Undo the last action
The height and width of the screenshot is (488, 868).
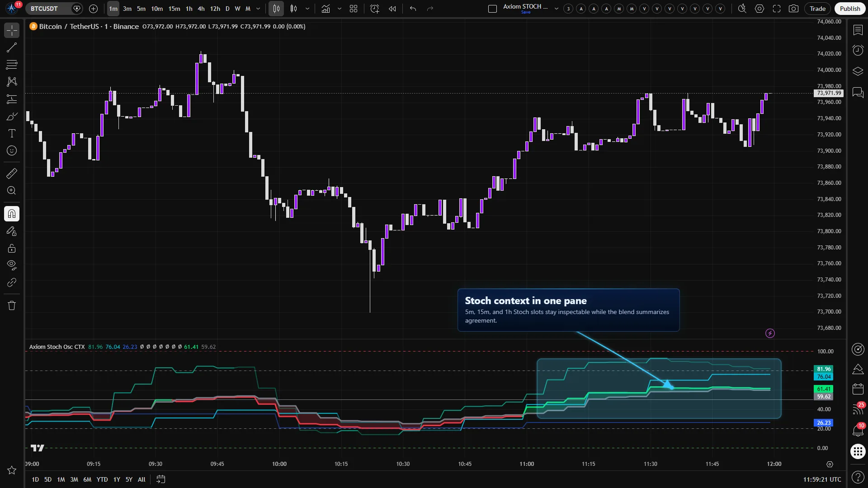pyautogui.click(x=413, y=9)
